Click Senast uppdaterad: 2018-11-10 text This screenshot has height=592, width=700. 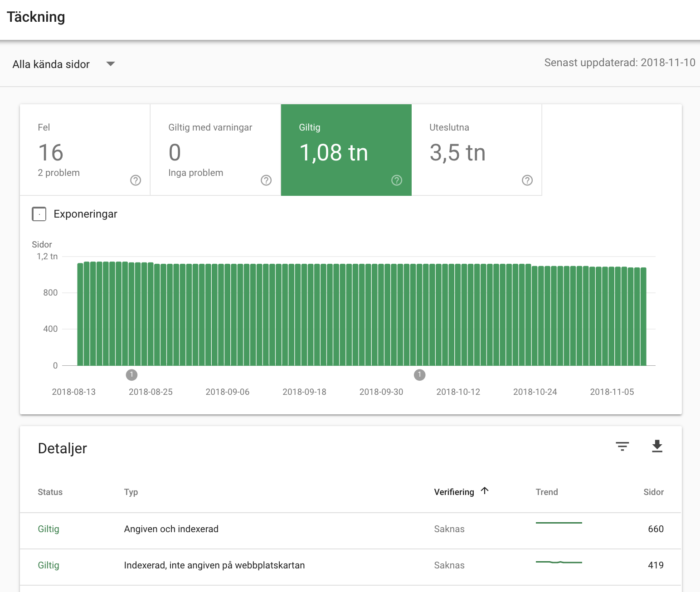point(620,63)
